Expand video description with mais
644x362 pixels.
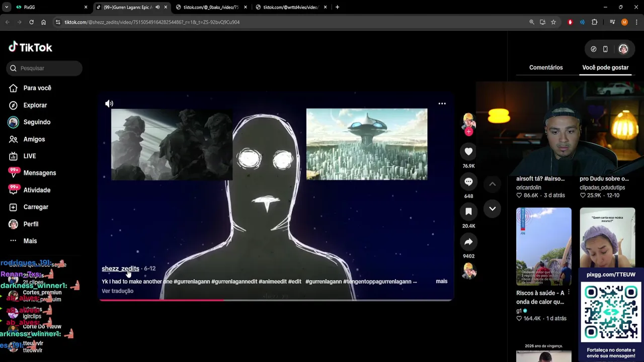pos(441,281)
